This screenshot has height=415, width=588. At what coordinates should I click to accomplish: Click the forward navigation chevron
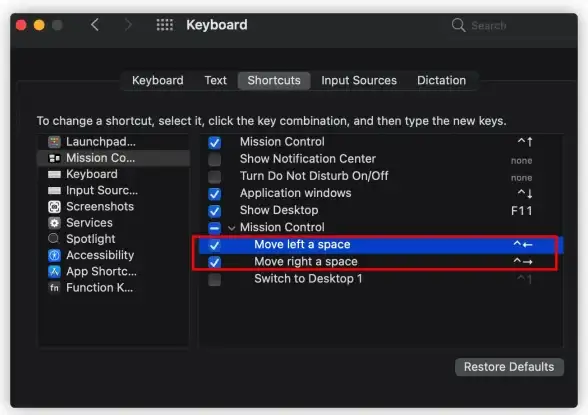(x=128, y=25)
